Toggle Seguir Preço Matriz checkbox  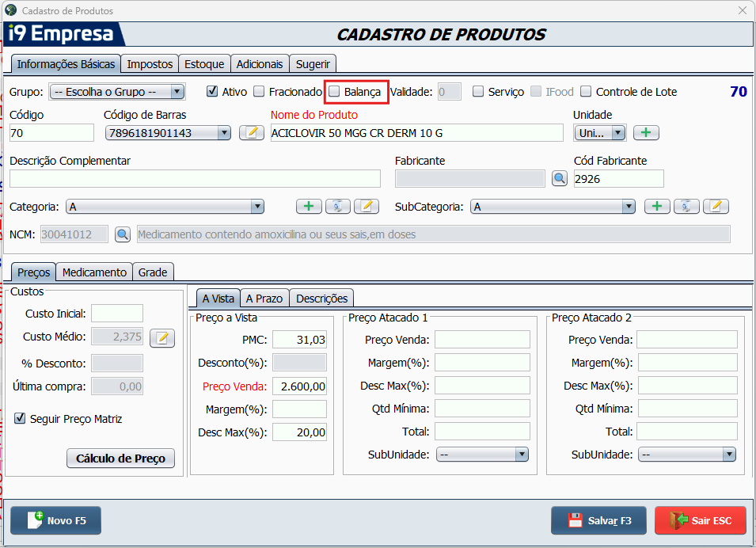[x=21, y=419]
